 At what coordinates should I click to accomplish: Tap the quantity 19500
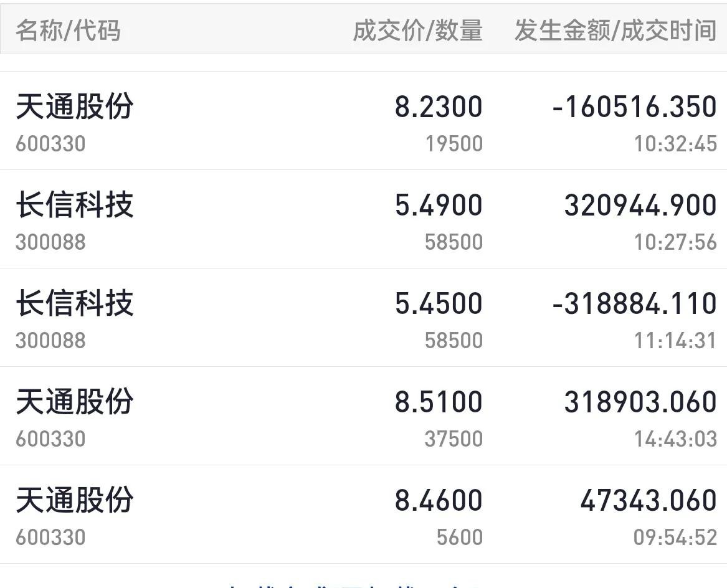click(454, 144)
